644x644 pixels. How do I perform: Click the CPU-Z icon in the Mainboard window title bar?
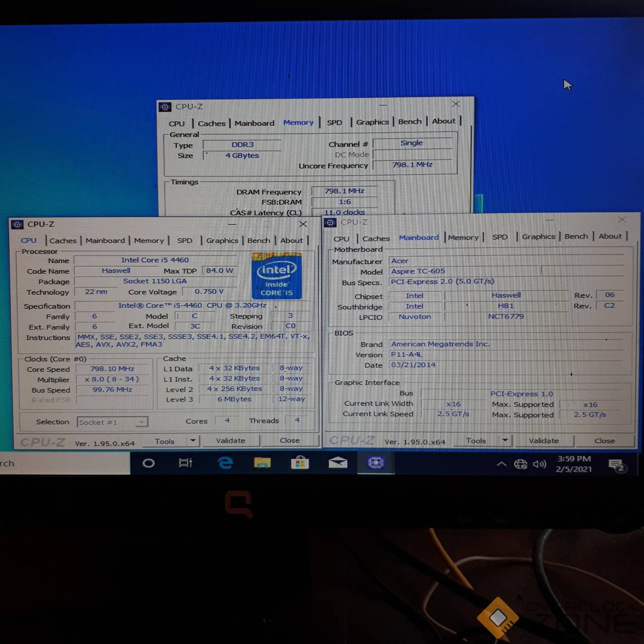tap(331, 222)
